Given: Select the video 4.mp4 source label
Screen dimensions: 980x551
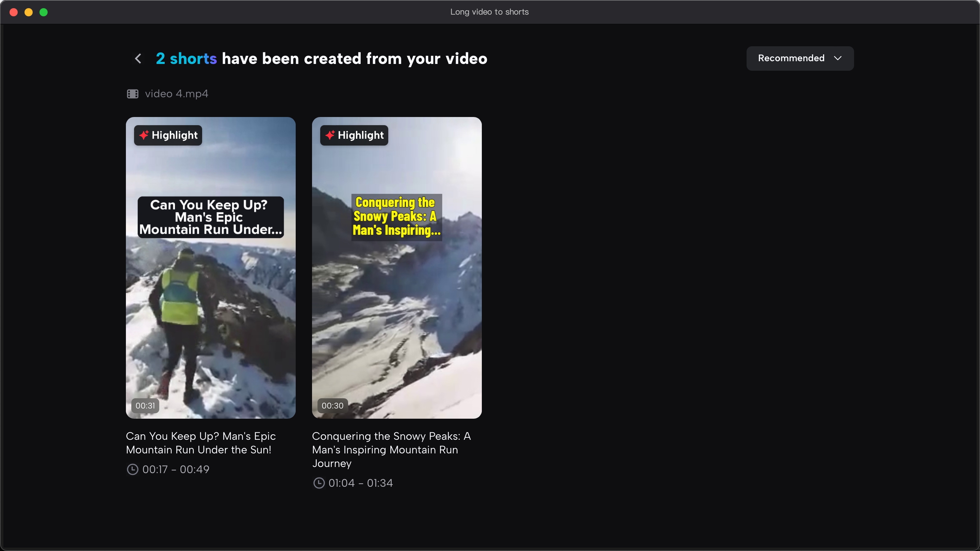Looking at the screenshot, I should [177, 94].
